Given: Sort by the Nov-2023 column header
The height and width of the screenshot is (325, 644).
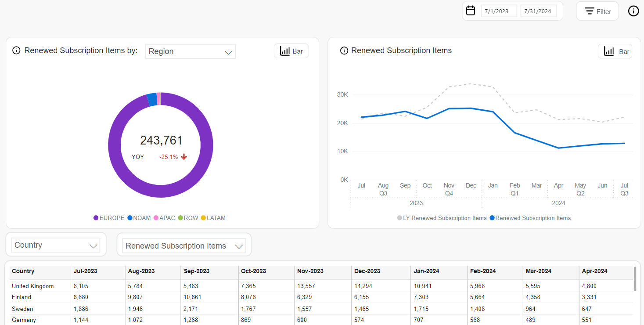Looking at the screenshot, I should click(x=323, y=271).
